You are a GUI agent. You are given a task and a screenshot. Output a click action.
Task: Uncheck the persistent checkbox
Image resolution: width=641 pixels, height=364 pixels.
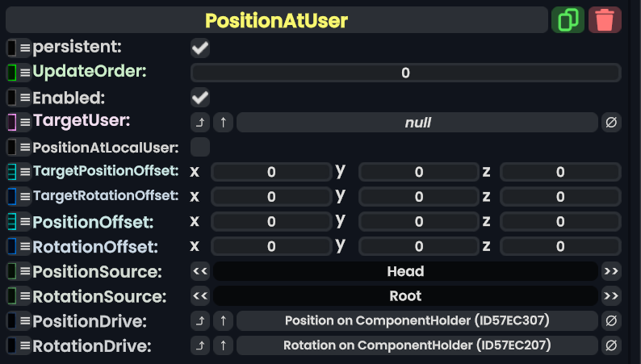click(200, 48)
